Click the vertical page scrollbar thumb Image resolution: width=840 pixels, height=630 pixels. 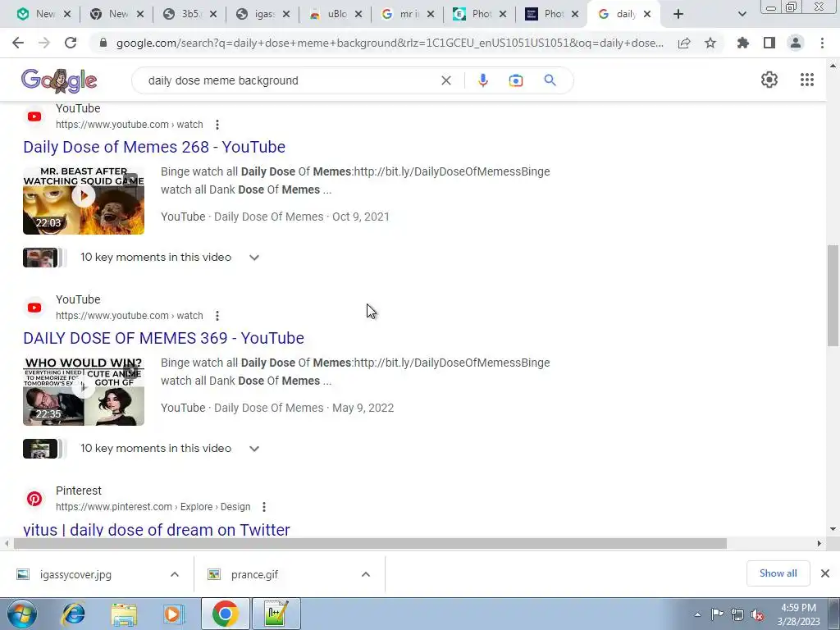click(833, 295)
